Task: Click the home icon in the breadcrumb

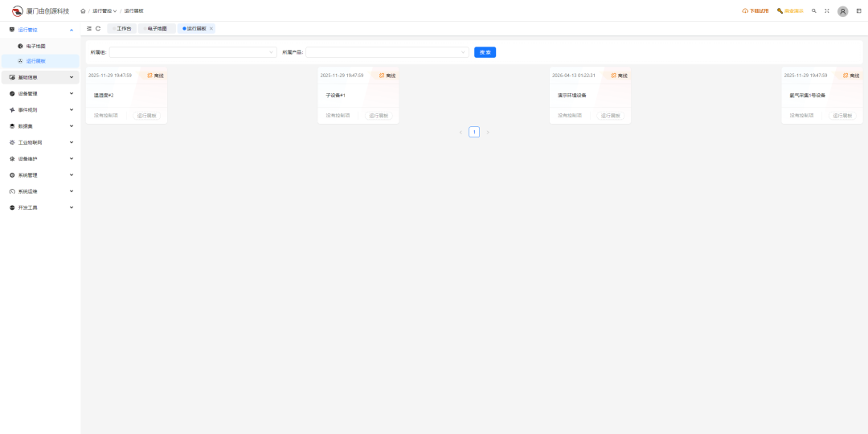Action: tap(83, 11)
